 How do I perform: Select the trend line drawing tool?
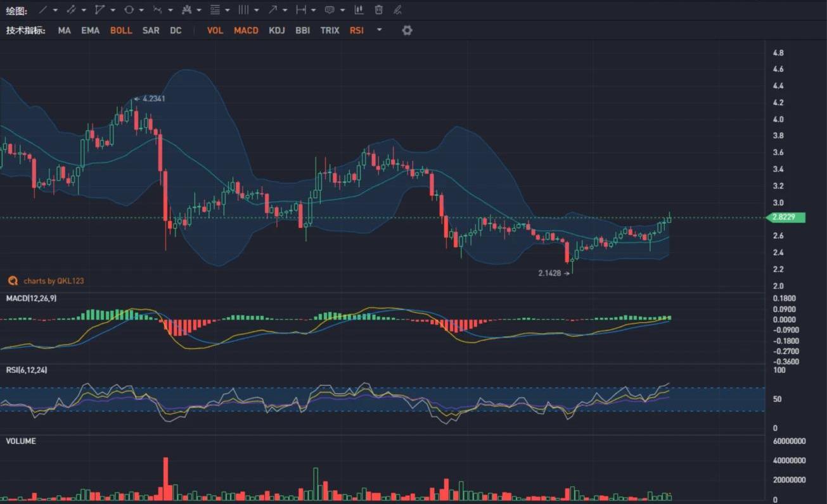tap(42, 10)
